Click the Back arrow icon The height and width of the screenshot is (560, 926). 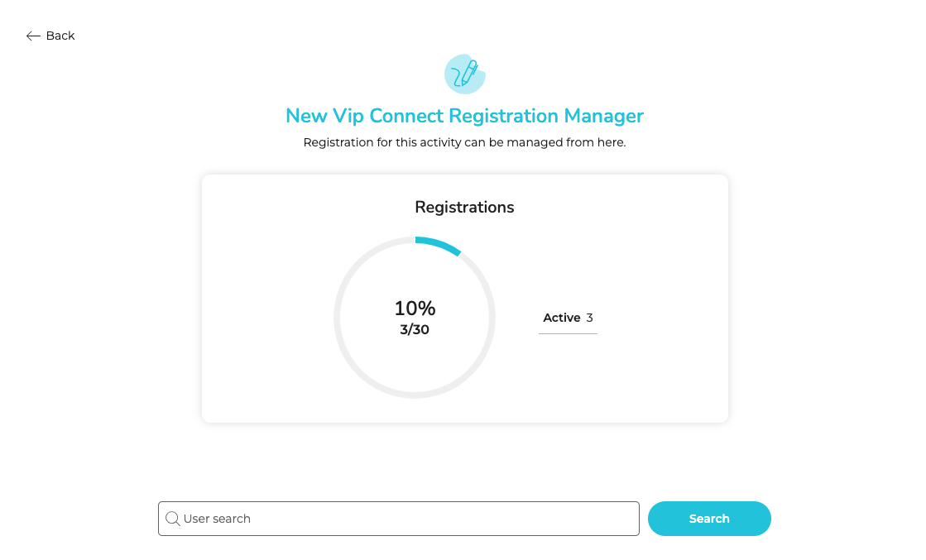click(33, 36)
